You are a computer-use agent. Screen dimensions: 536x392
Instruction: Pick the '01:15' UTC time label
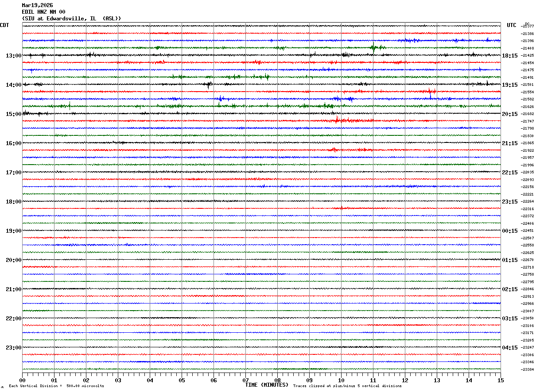click(510, 260)
